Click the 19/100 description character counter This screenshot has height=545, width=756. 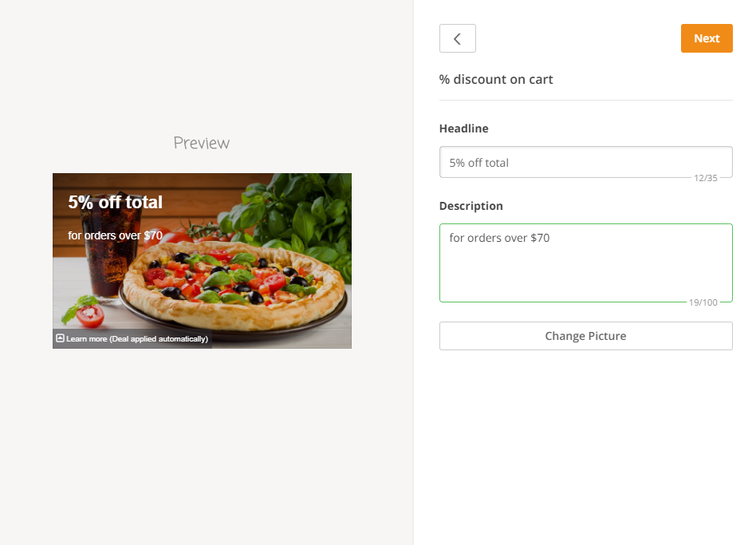[x=703, y=302]
